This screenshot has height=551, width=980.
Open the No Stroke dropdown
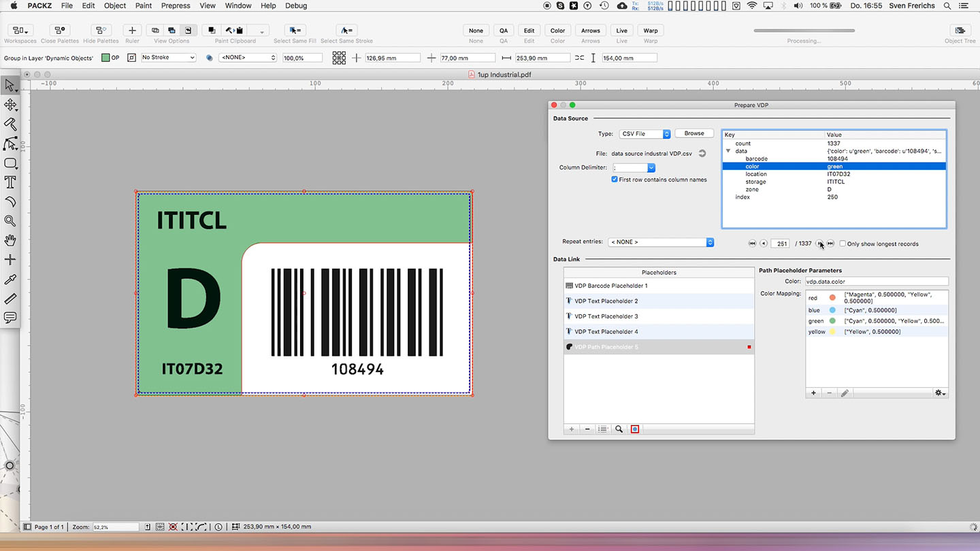168,58
